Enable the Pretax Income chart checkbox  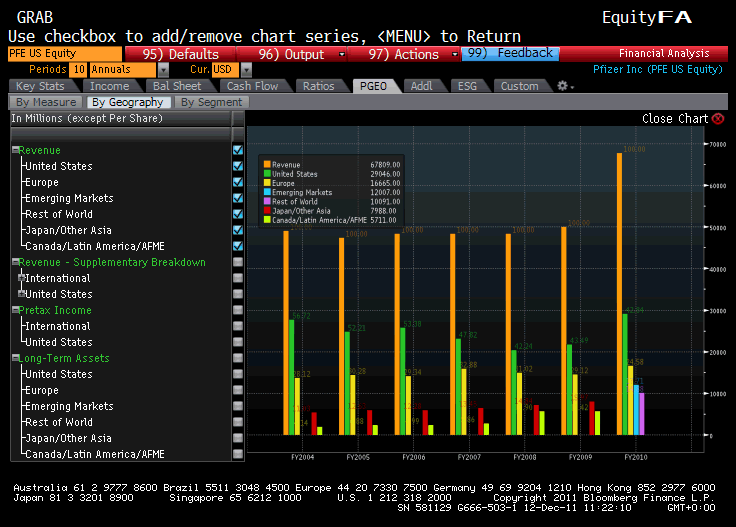[x=238, y=310]
